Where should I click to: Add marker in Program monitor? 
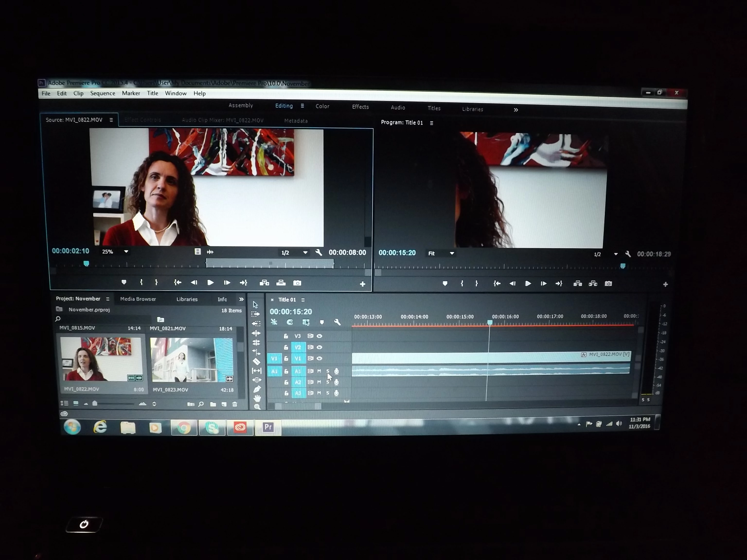(x=445, y=284)
